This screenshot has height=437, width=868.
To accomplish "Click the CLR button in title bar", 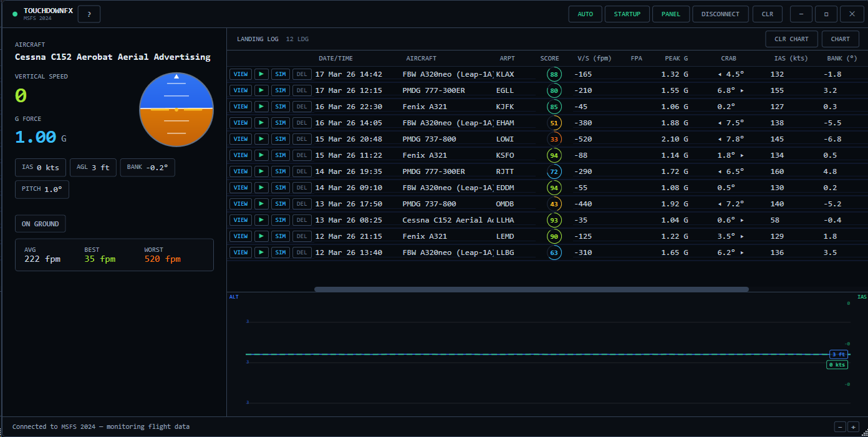I will click(768, 14).
